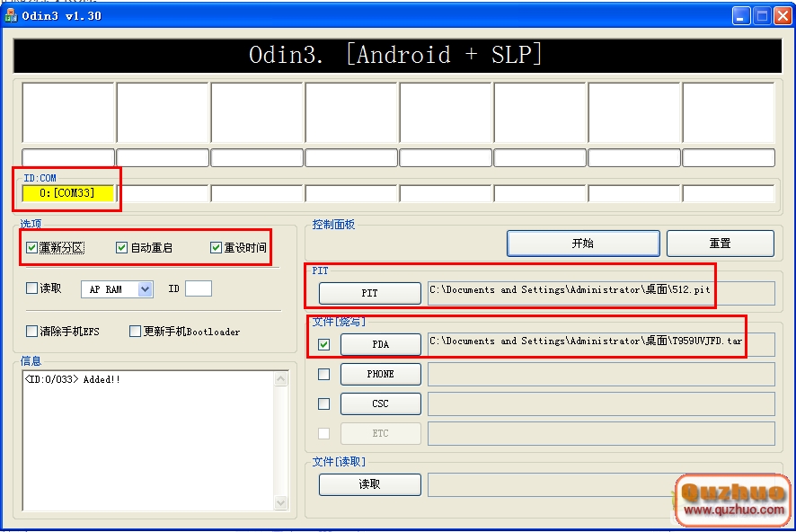Screen dimensions: 796x532
Task: Click the Odin3 app icon in title bar
Action: [10, 15]
